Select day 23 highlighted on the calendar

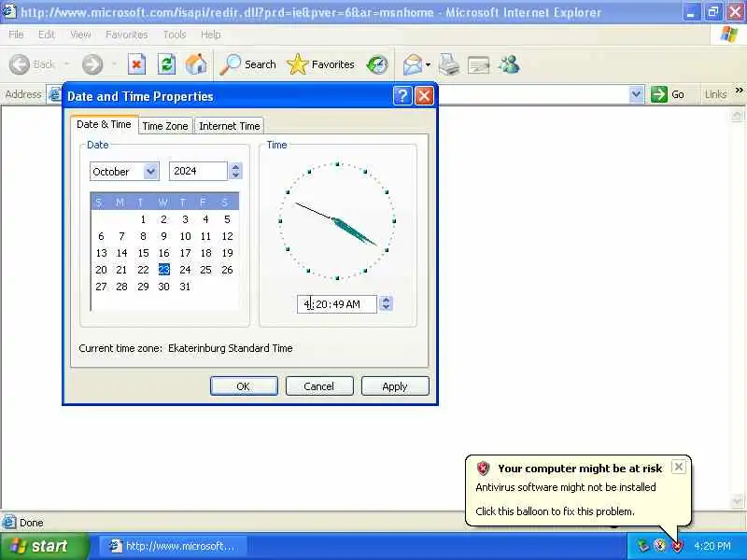pyautogui.click(x=164, y=270)
